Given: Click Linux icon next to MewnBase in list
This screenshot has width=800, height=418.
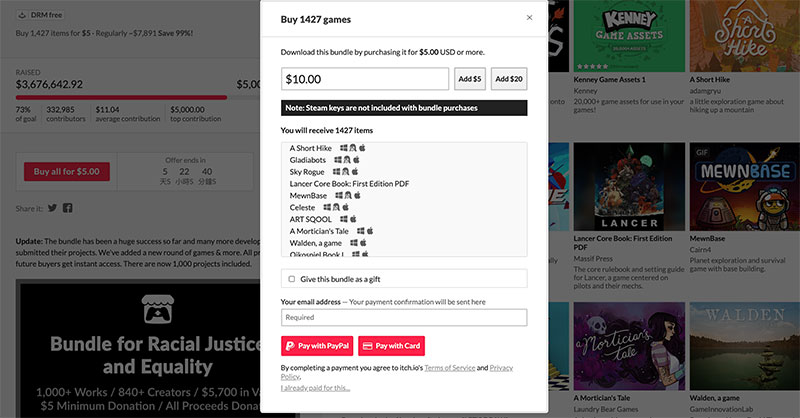Looking at the screenshot, I should pyautogui.click(x=348, y=195).
